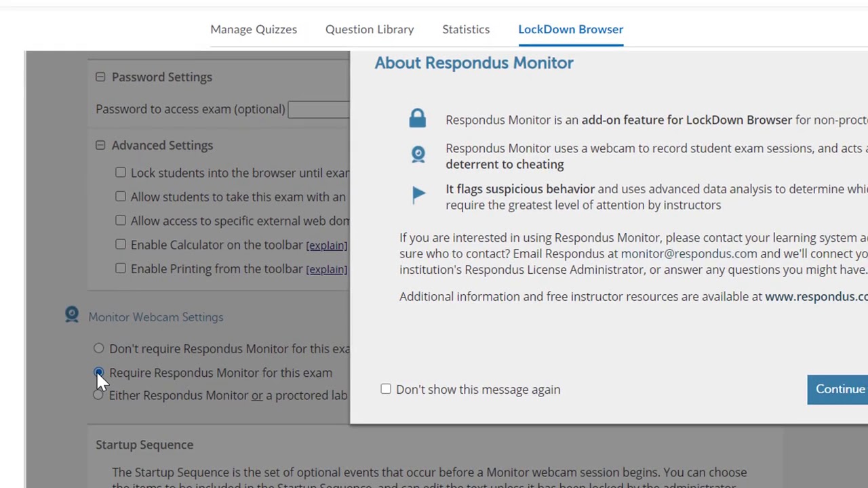Toggle Allow access to specific external web domains

click(x=120, y=220)
